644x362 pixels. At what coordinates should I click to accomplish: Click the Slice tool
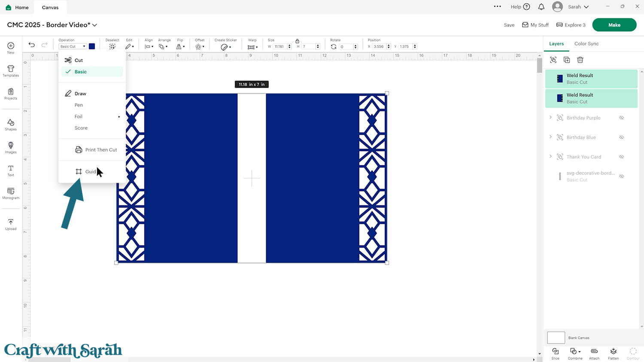555,353
